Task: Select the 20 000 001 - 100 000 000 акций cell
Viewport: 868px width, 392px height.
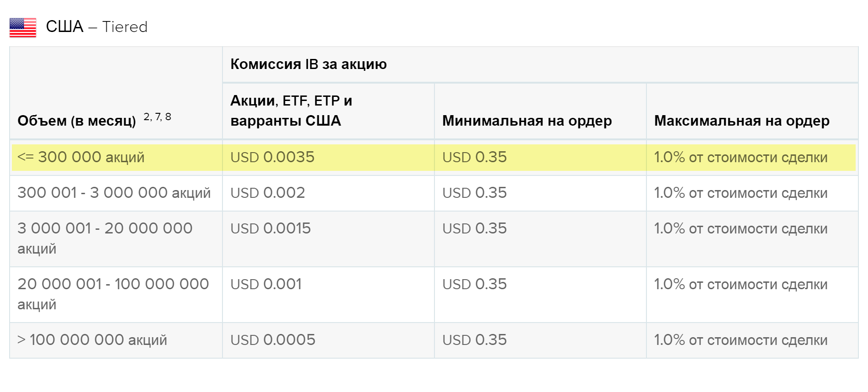Action: 116,294
